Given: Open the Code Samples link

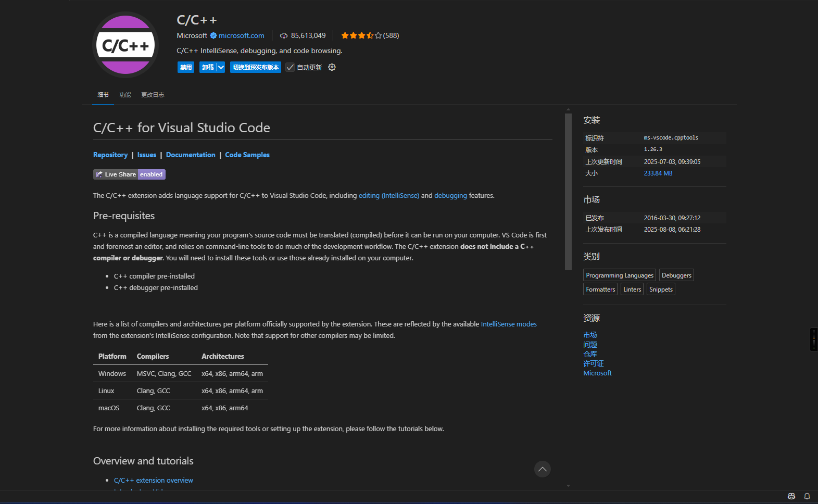Looking at the screenshot, I should 247,155.
